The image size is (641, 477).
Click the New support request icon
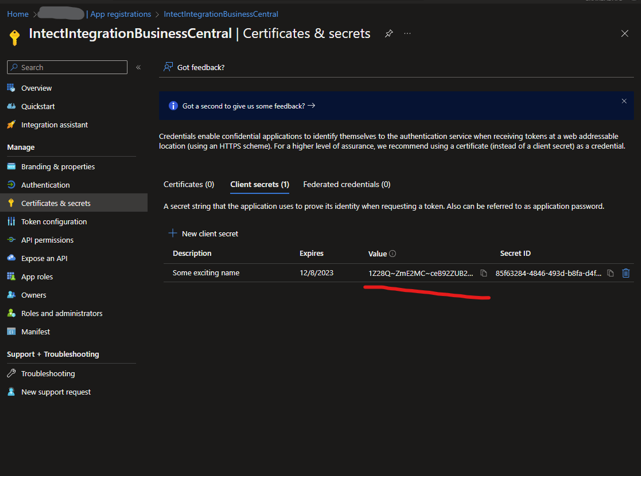(11, 392)
